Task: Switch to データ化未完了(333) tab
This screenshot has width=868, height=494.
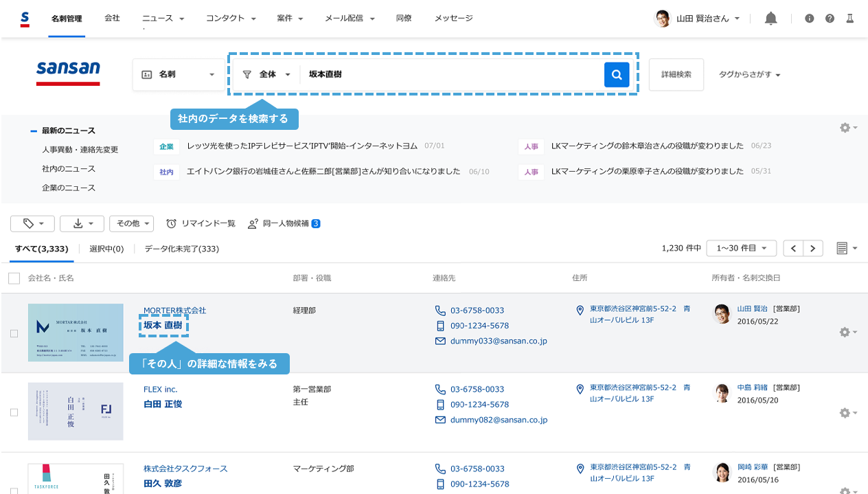Action: [x=181, y=249]
